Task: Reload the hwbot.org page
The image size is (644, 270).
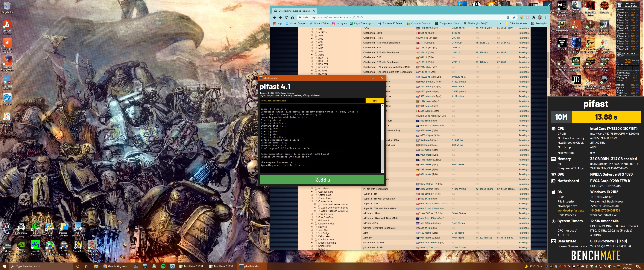Action: click(286, 18)
